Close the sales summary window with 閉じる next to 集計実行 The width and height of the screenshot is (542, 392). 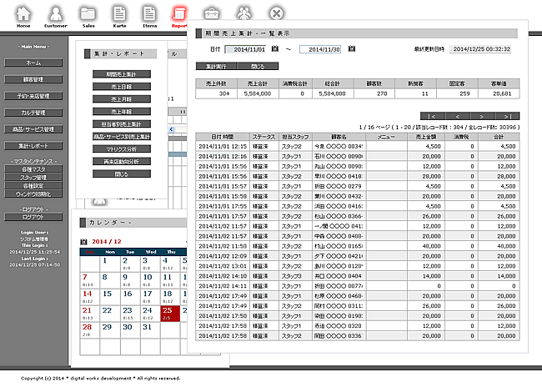(258, 66)
